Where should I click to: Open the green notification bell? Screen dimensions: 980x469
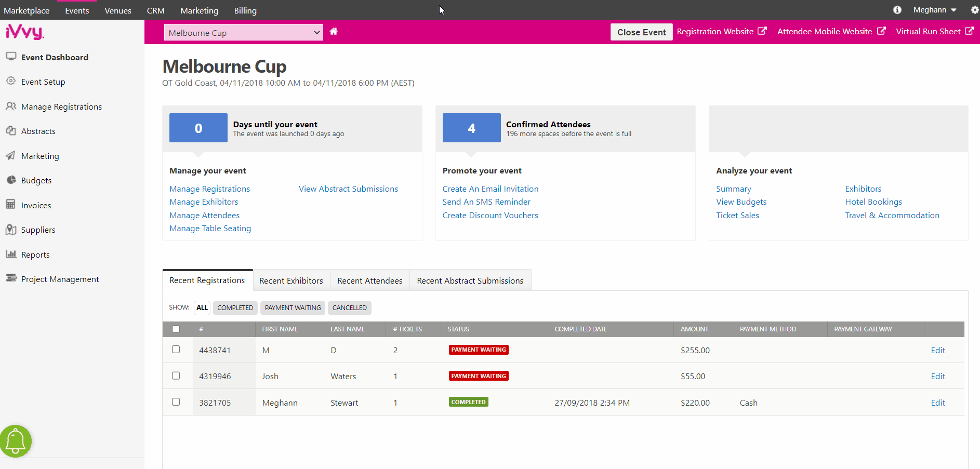point(16,441)
